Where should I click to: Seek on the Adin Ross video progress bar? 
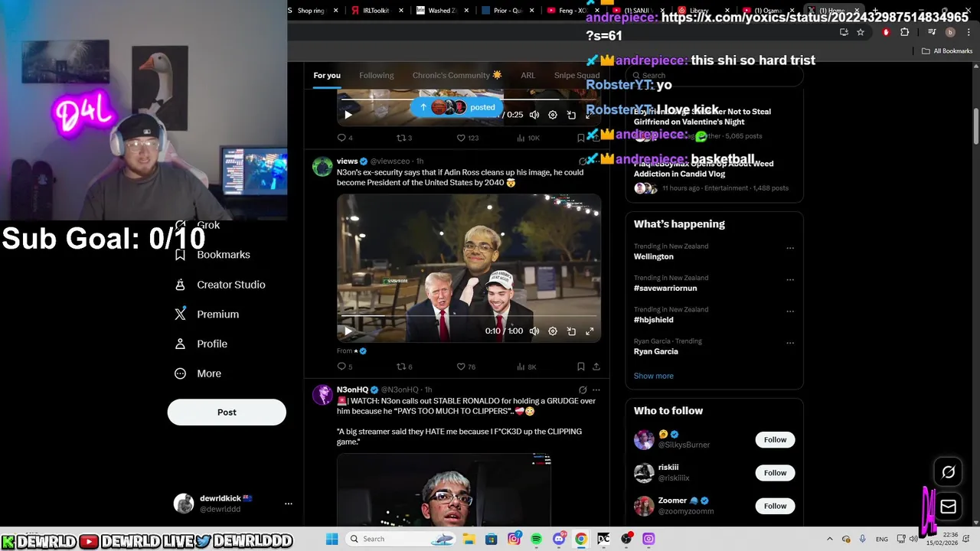pos(469,315)
